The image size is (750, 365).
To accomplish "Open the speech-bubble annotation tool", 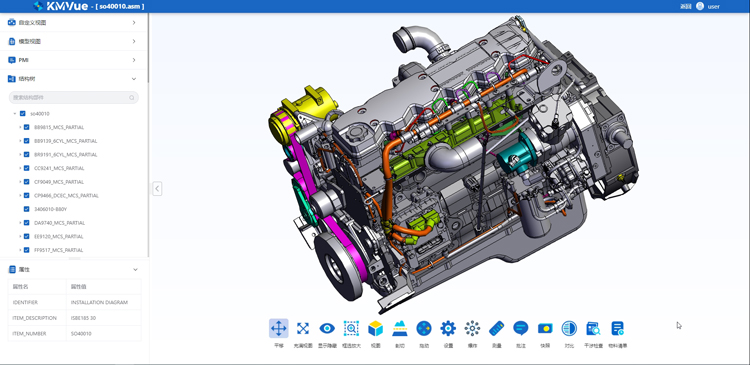I will click(x=520, y=328).
